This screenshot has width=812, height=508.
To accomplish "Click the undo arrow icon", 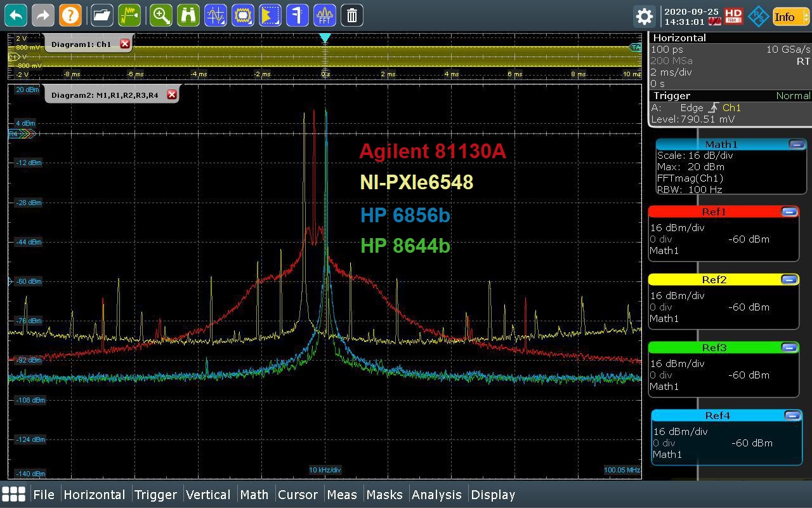I will tap(16, 15).
